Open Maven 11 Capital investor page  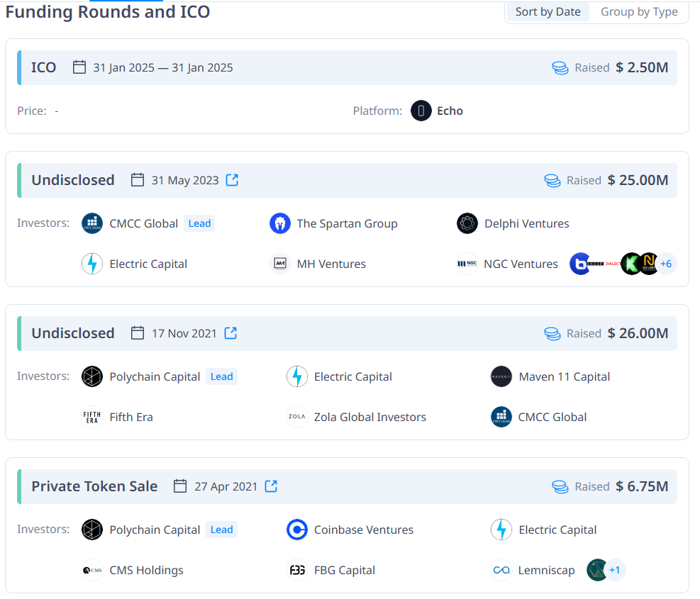pos(565,376)
